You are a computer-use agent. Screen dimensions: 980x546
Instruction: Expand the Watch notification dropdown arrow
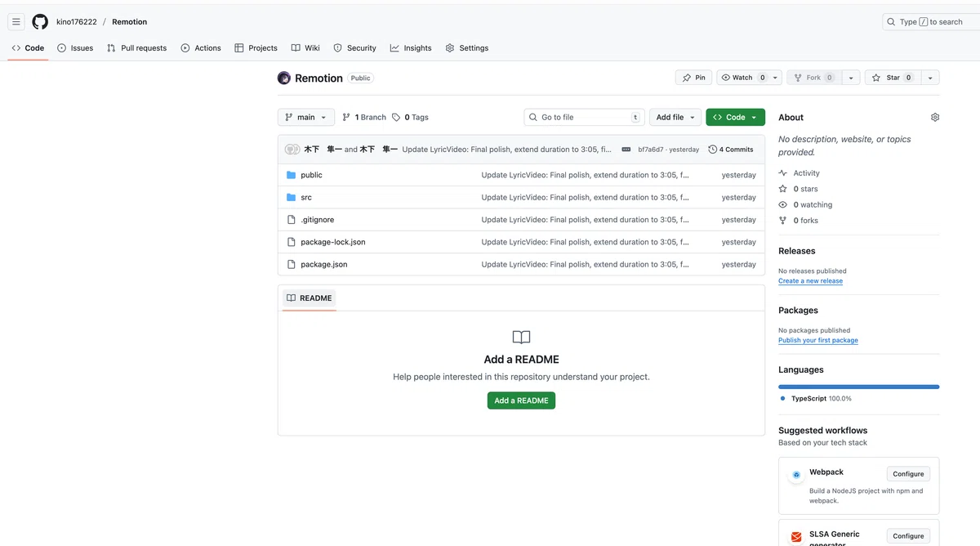pyautogui.click(x=776, y=78)
